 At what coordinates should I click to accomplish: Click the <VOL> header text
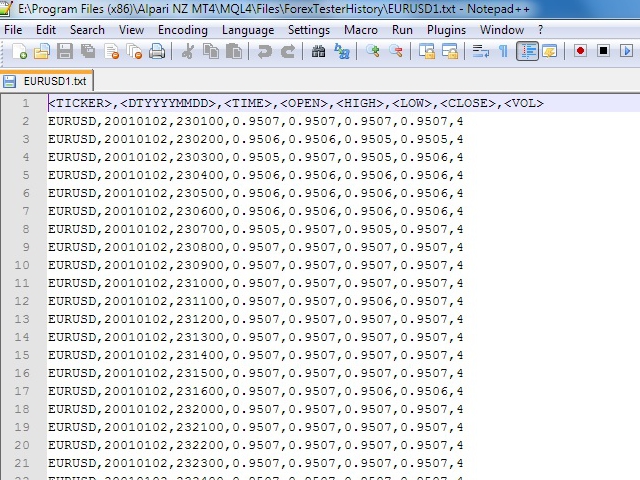(524, 103)
